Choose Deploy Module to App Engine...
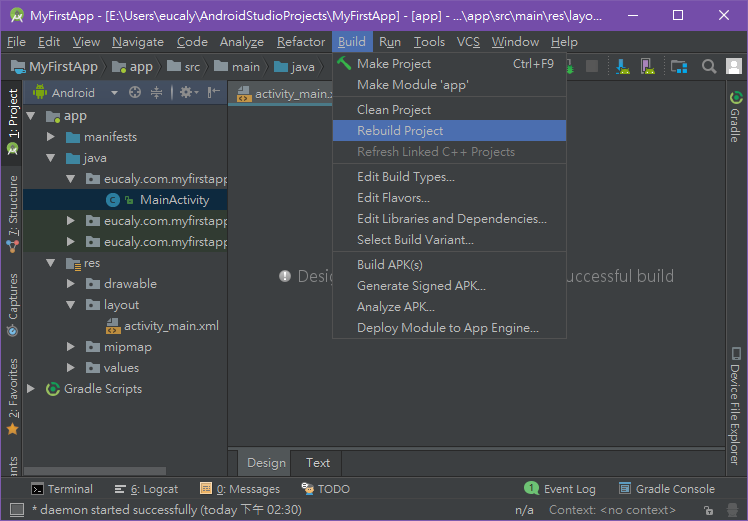Viewport: 748px width, 521px height. 449,328
